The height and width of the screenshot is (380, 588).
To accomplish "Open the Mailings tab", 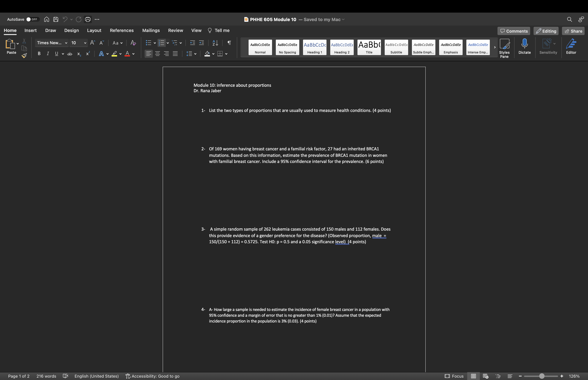I will point(151,30).
